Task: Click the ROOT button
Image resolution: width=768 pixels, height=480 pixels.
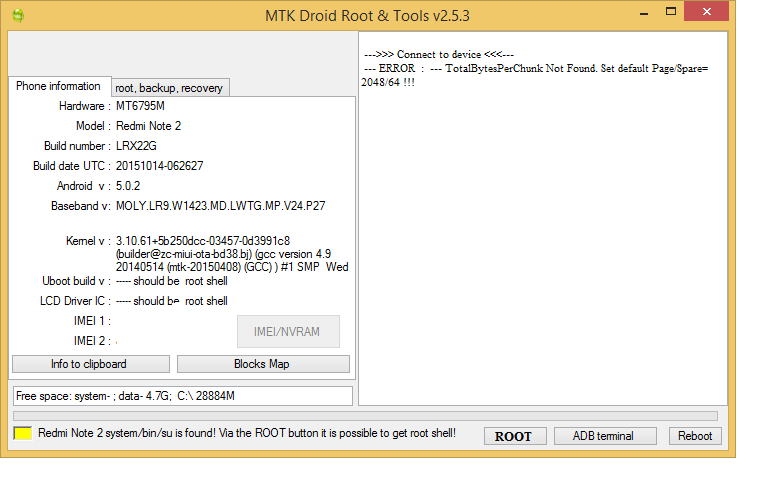Action: tap(515, 436)
